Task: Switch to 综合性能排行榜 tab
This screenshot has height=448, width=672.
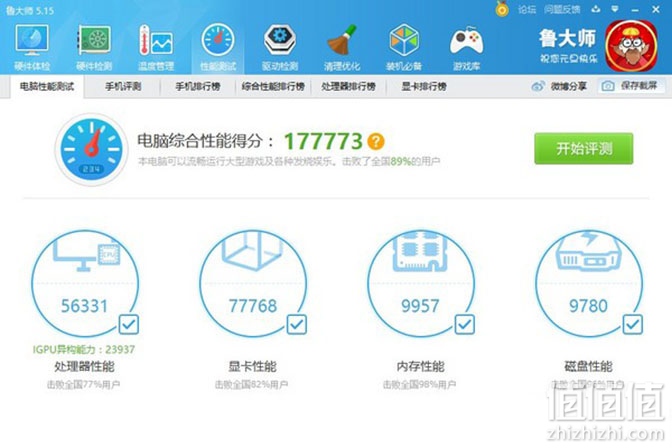Action: point(273,87)
